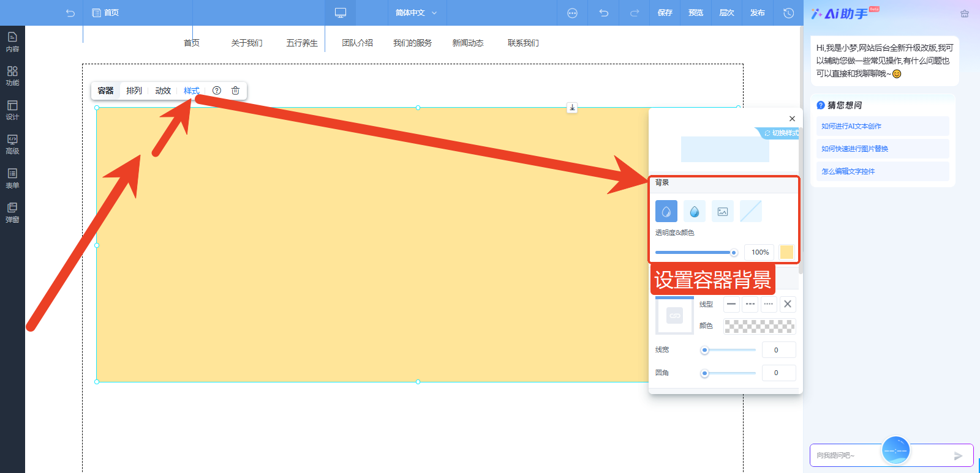Open the 功能 functions sidebar panel

tap(12, 75)
